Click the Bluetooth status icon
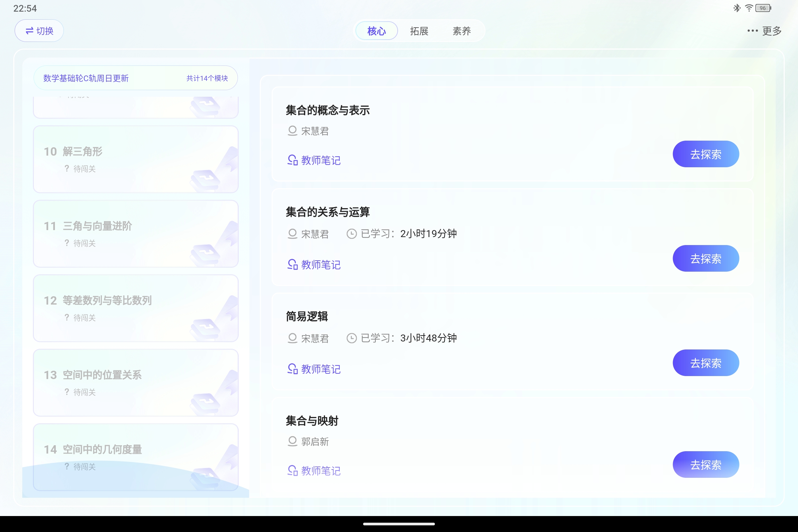 [x=736, y=8]
